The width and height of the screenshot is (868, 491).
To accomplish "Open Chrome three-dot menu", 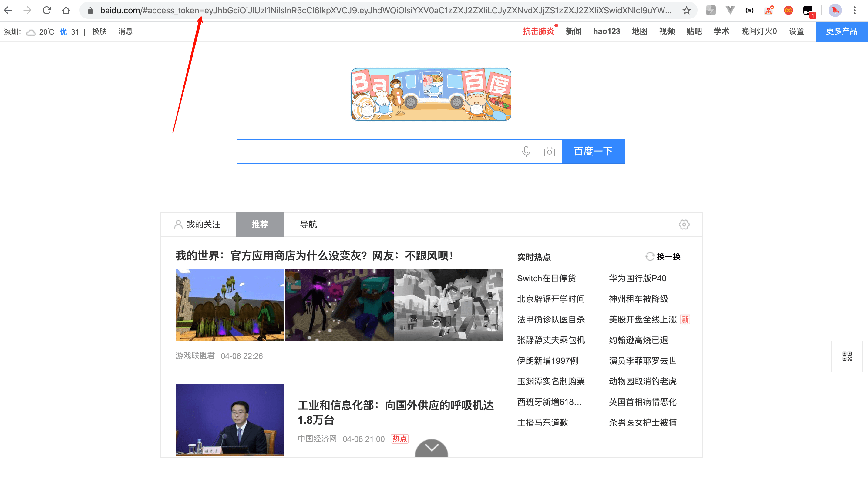I will coord(854,11).
